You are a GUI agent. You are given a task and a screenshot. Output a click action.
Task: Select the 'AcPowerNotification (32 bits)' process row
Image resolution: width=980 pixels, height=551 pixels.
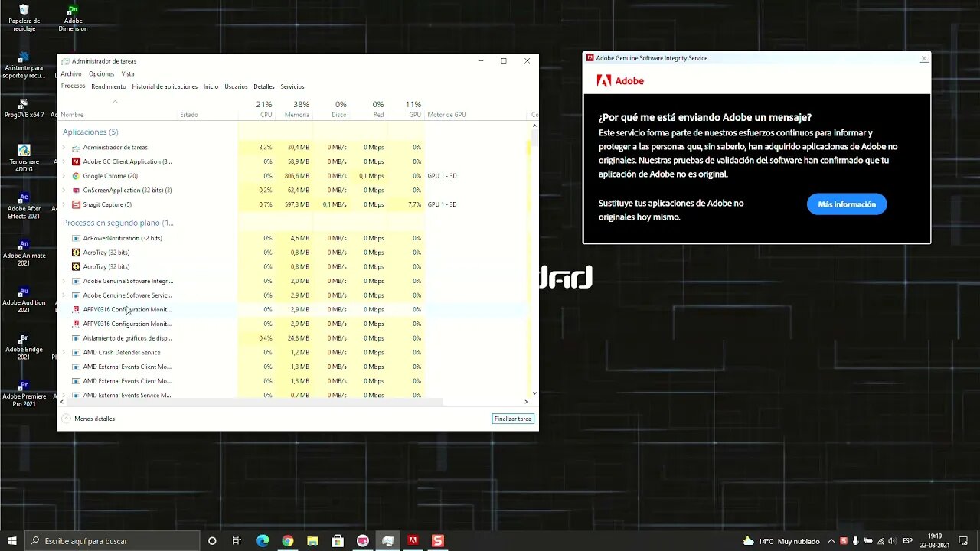(x=294, y=238)
